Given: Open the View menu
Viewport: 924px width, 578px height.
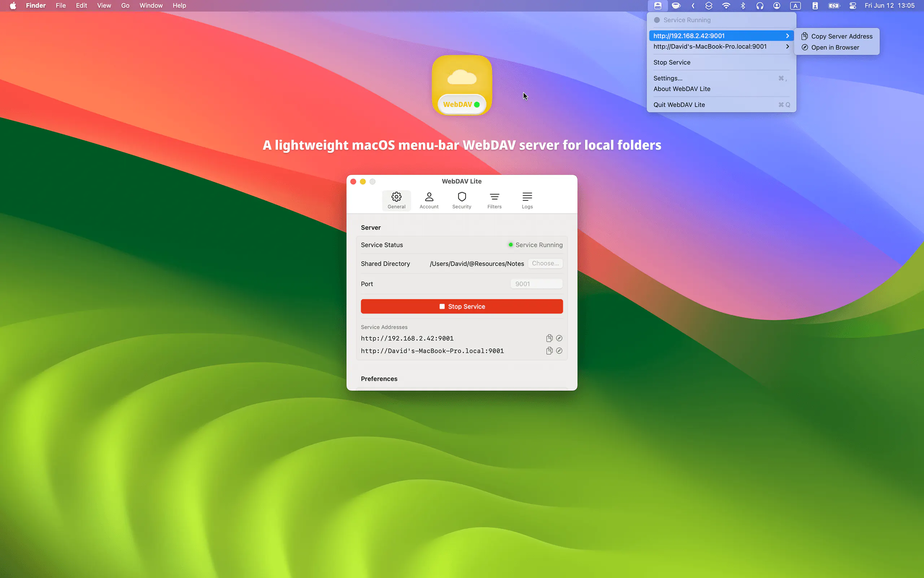Looking at the screenshot, I should tap(104, 6).
